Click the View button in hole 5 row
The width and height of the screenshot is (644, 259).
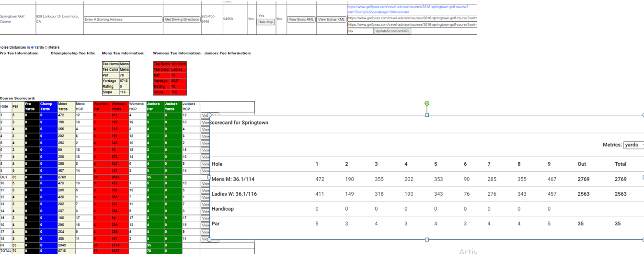(205, 143)
